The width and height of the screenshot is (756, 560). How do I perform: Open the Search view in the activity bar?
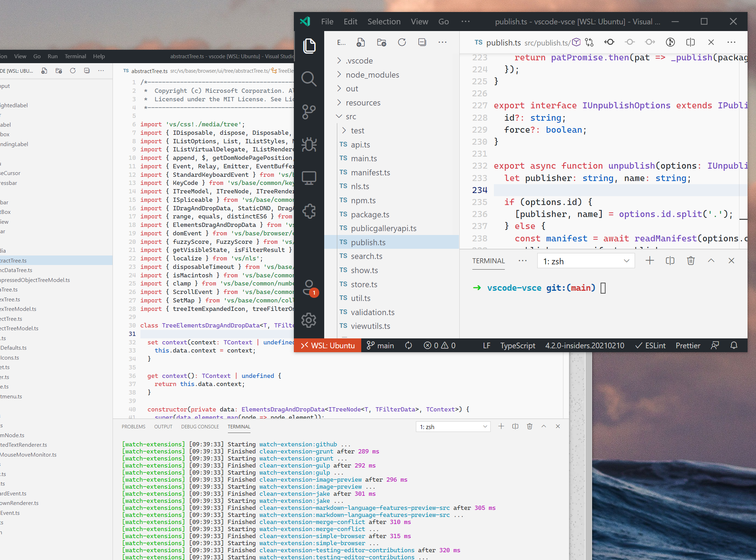[x=309, y=79]
